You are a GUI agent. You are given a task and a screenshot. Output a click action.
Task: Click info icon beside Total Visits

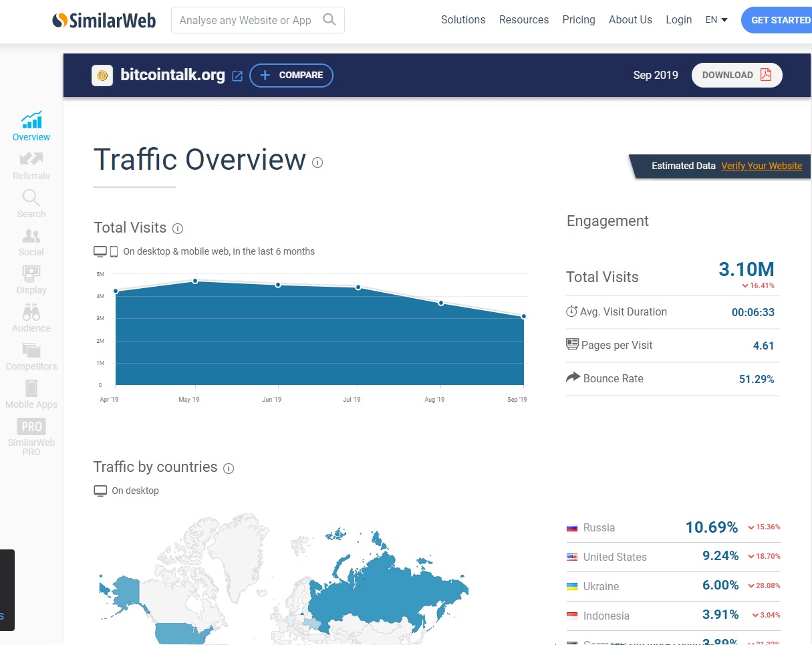[178, 229]
